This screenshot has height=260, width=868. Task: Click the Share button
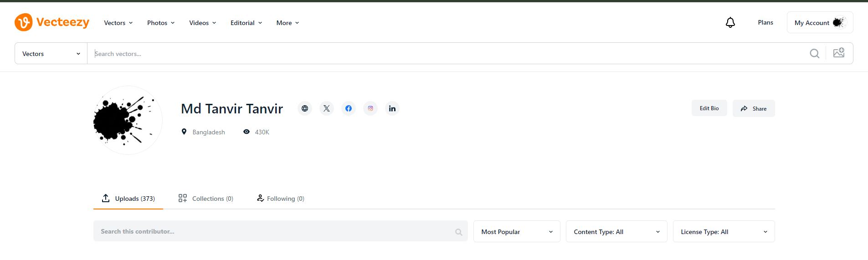click(x=754, y=108)
